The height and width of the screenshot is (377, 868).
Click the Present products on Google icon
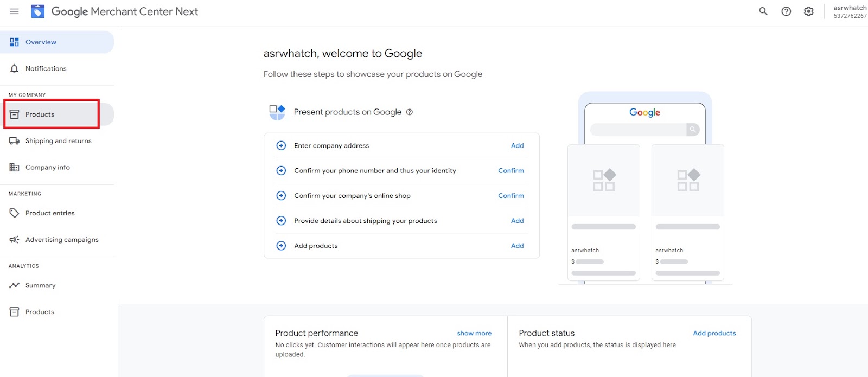pyautogui.click(x=277, y=112)
